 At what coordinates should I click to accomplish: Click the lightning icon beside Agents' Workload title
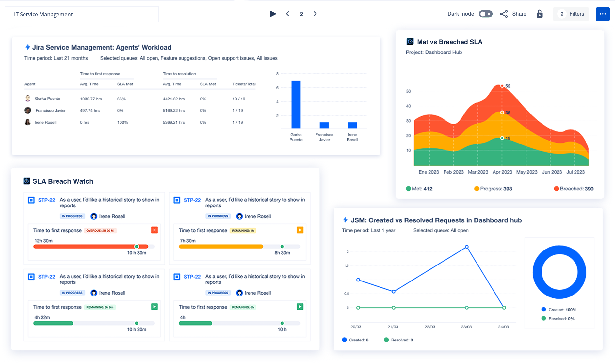tap(27, 47)
